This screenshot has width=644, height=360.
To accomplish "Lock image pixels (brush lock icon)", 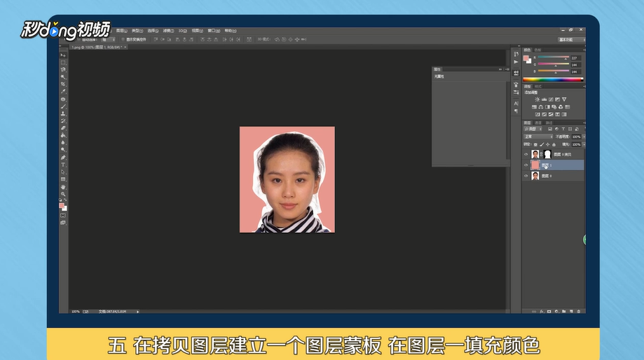I will click(x=541, y=144).
